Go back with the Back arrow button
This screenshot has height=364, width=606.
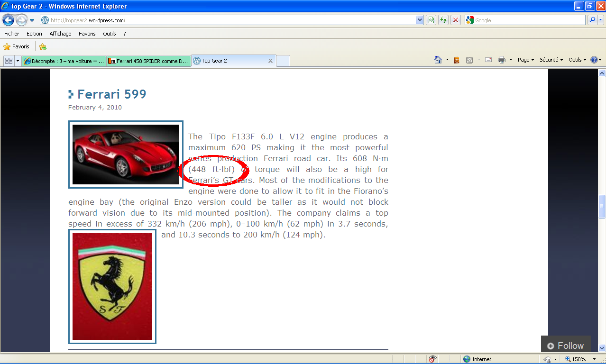[x=8, y=20]
